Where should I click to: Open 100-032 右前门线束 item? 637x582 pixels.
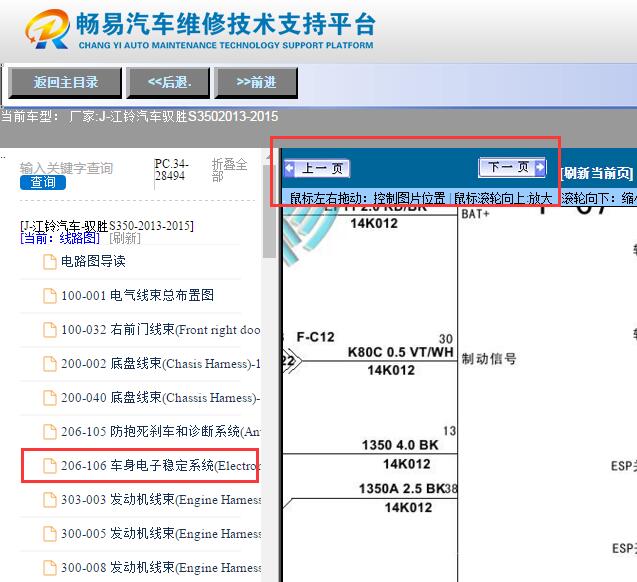[161, 330]
